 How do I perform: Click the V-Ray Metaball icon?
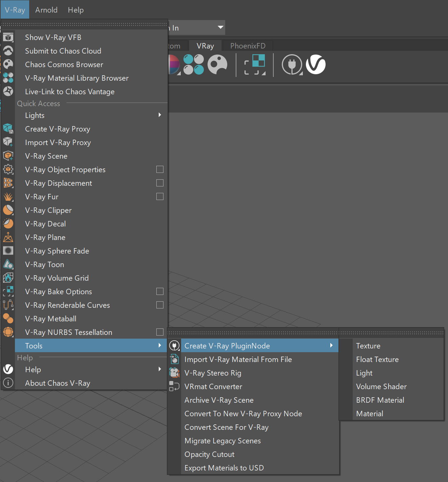click(8, 319)
